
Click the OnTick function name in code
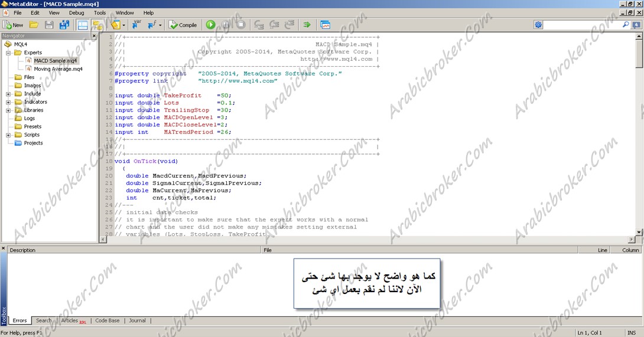[145, 161]
